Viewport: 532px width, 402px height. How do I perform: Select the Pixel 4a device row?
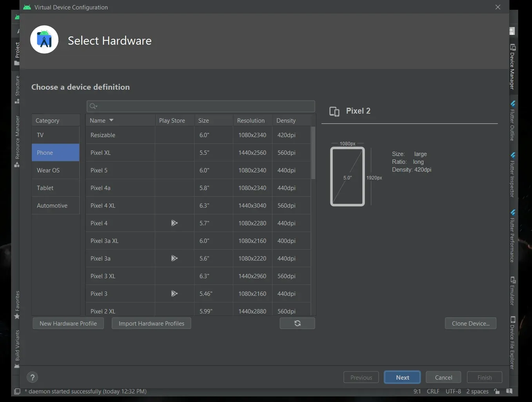click(x=198, y=188)
